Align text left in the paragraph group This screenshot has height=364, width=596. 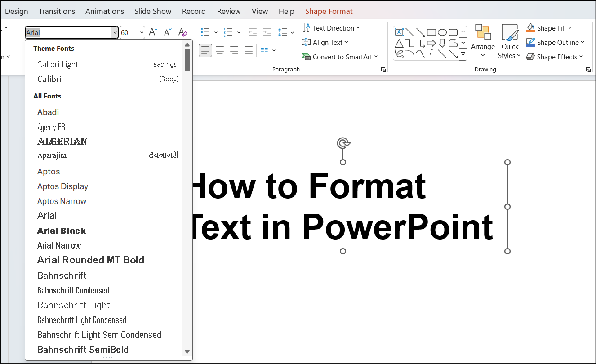click(205, 50)
